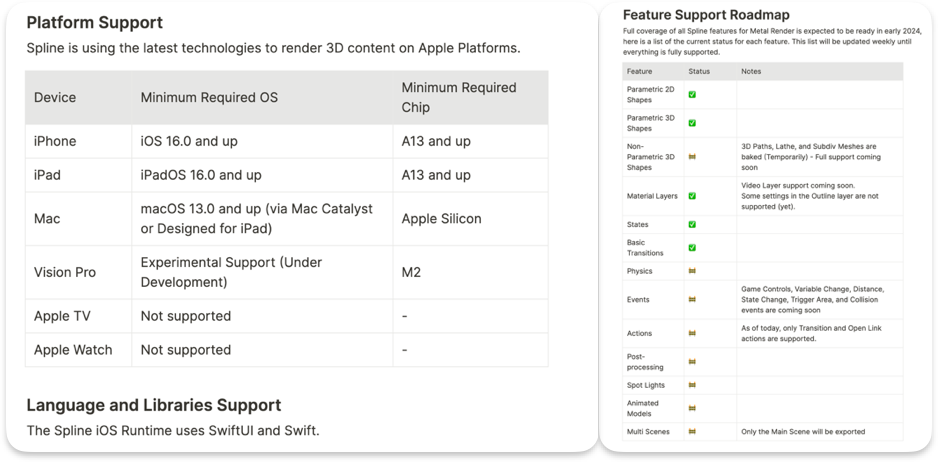
Task: Click the construction status icon for Animated Models
Action: click(692, 408)
